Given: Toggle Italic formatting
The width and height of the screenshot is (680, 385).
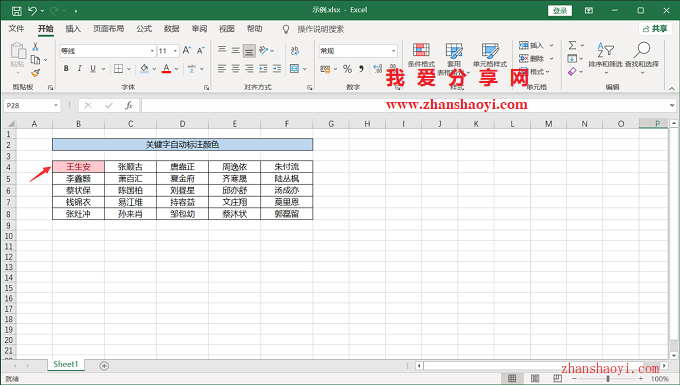Looking at the screenshot, I should click(79, 69).
